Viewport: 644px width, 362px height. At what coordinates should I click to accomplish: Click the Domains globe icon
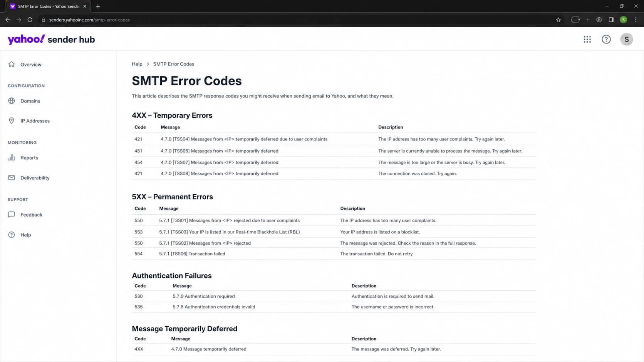[12, 101]
